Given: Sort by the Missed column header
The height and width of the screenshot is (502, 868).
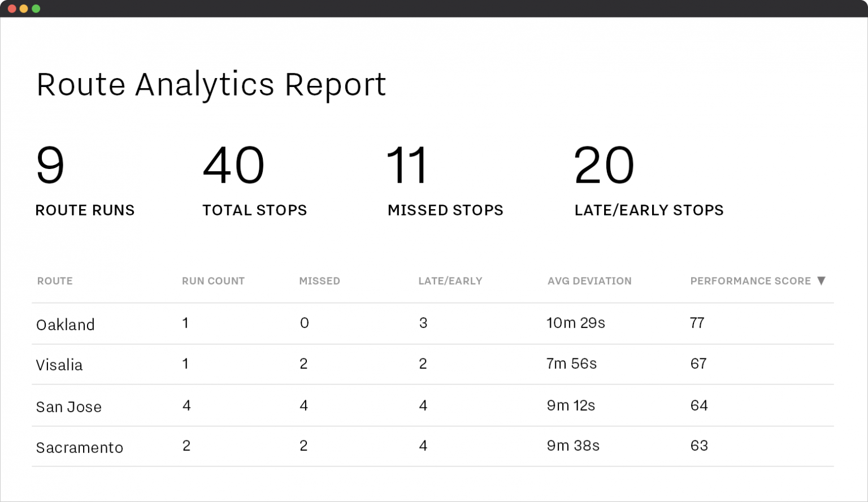Looking at the screenshot, I should pos(319,280).
